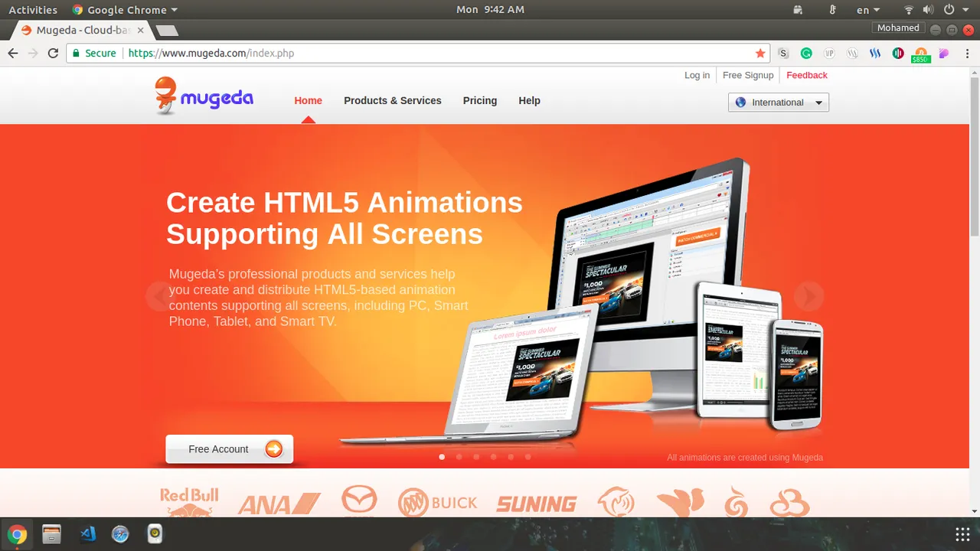Open the Grammarly extension
This screenshot has height=551, width=980.
tap(806, 54)
